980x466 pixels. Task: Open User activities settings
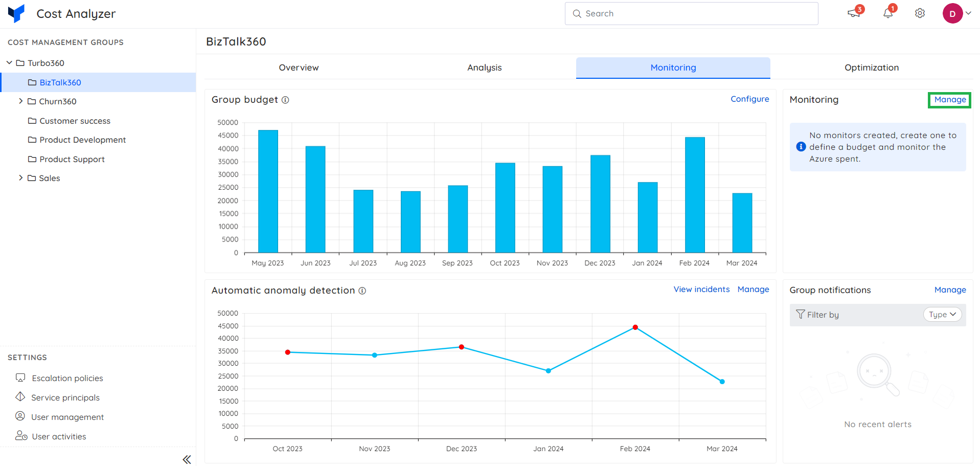point(59,436)
